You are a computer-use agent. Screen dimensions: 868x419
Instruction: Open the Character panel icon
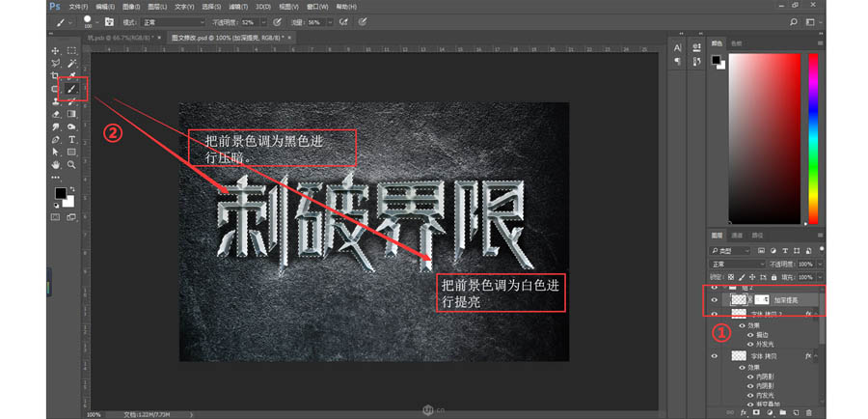(678, 48)
